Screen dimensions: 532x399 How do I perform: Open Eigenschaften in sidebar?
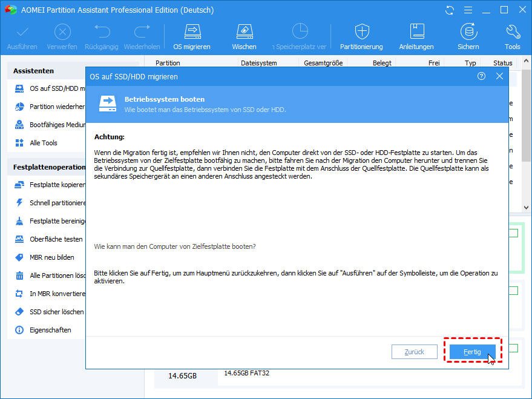pos(44,330)
